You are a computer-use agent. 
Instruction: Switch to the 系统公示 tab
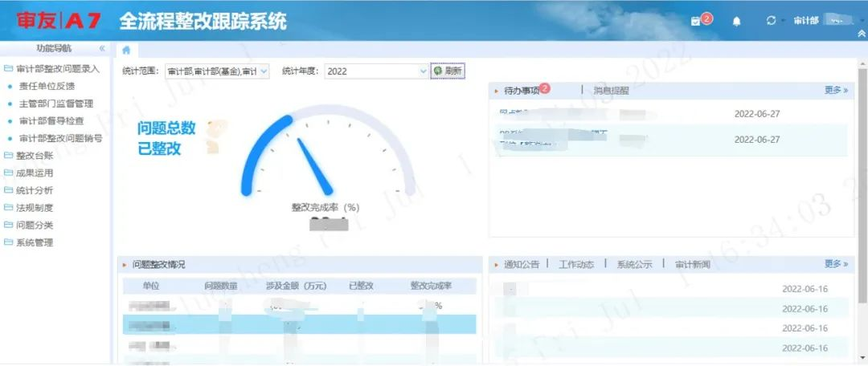[x=634, y=264]
